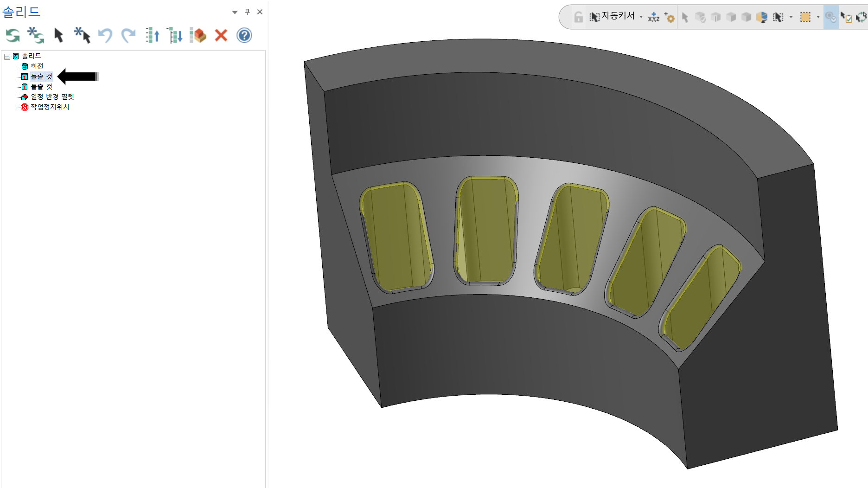Open help with the question mark icon
This screenshot has width=868, height=488.
244,35
